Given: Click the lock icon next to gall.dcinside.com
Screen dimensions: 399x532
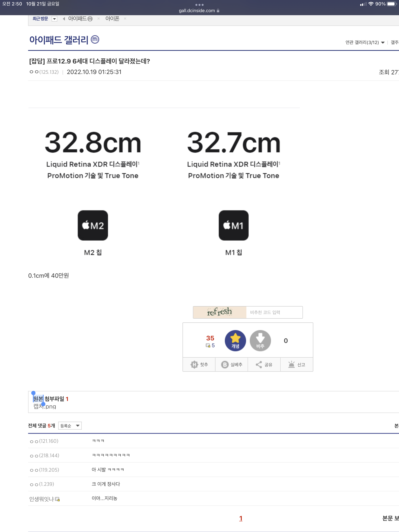Looking at the screenshot, I should [218, 11].
